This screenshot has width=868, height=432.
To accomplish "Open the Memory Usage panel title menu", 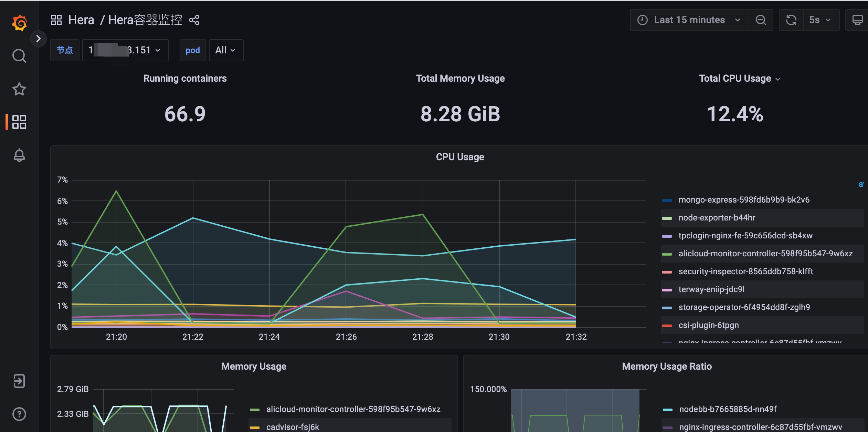I will [x=254, y=366].
